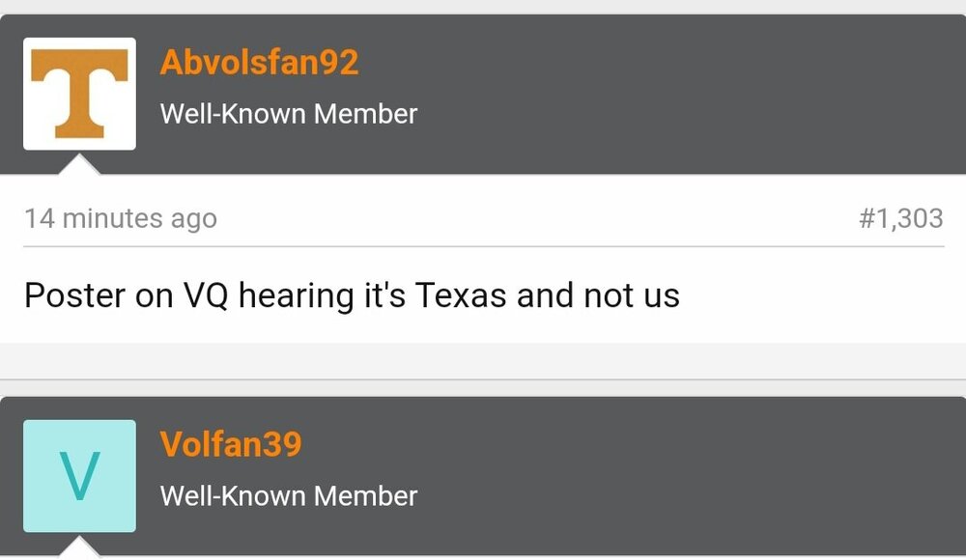Click the word Poster starting the message
Image resolution: width=966 pixels, height=560 pixels.
point(75,295)
